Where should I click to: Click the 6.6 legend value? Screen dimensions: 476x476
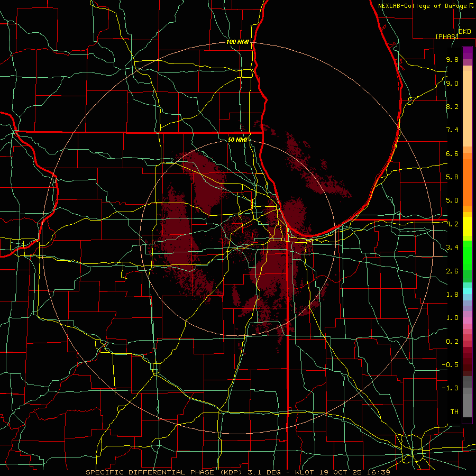452,153
